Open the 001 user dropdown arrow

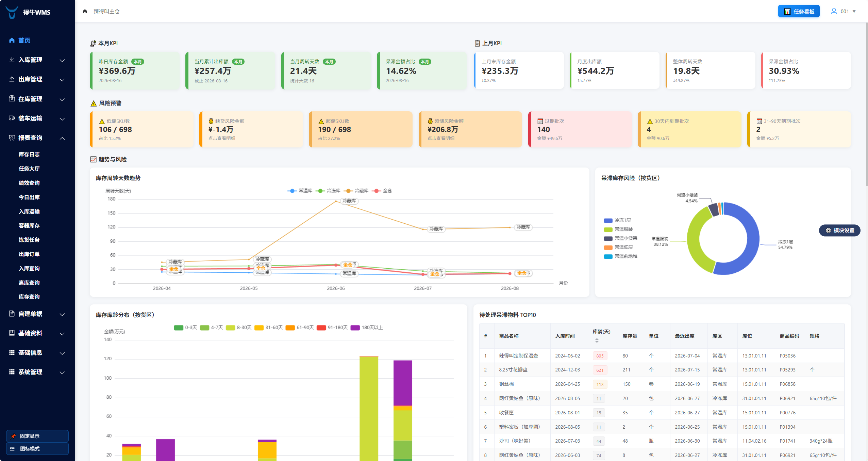coord(854,11)
